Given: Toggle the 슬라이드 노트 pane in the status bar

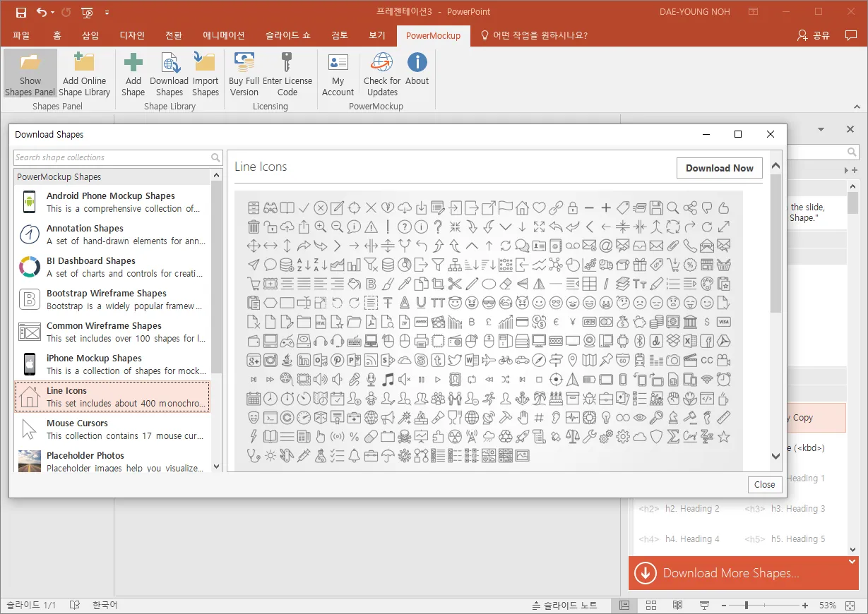Looking at the screenshot, I should tap(564, 606).
